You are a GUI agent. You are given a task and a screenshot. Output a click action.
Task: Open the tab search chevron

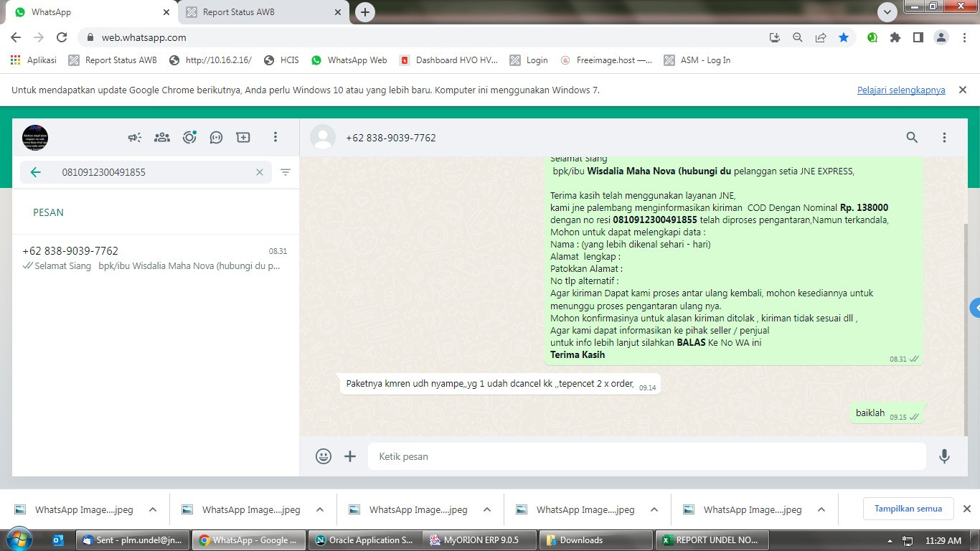pos(887,12)
